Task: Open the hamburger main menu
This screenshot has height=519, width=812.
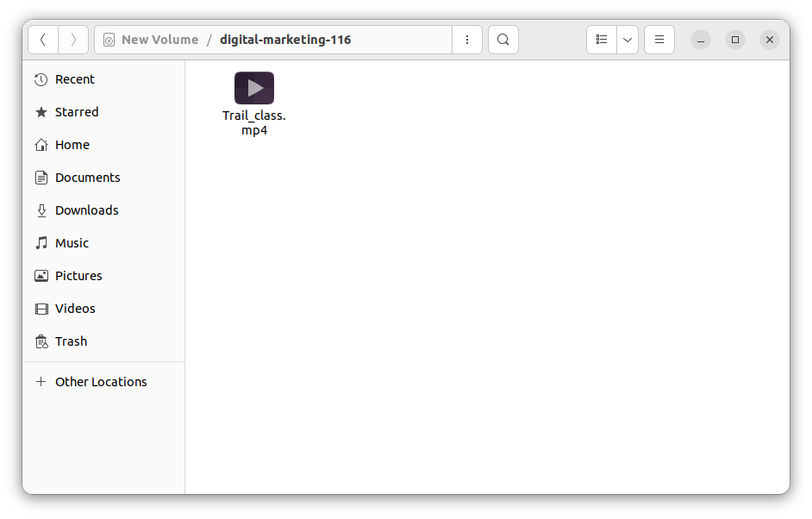Action: [659, 40]
